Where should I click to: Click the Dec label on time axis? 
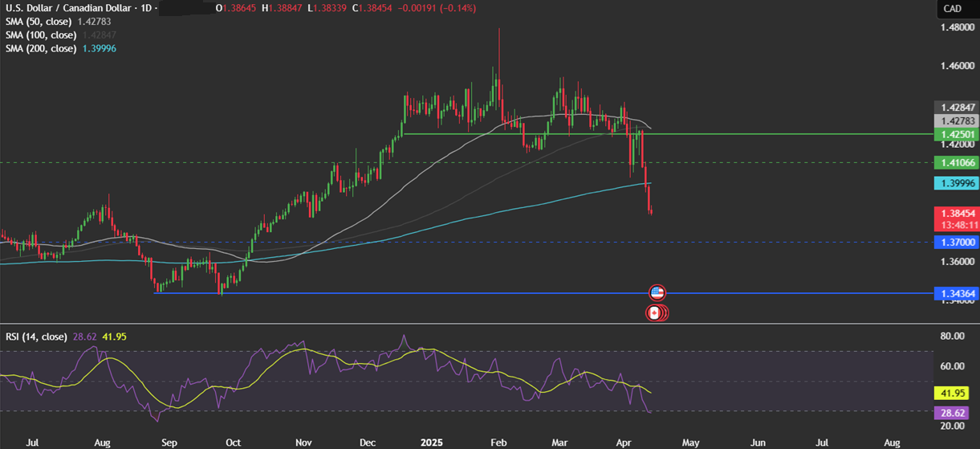click(x=369, y=442)
